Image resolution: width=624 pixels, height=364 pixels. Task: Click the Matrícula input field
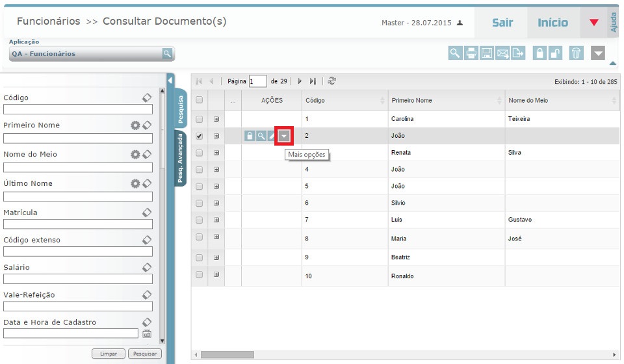point(78,224)
